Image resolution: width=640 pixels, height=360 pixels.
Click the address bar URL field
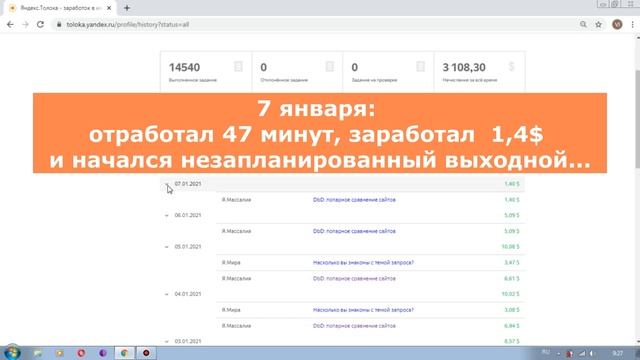314,24
